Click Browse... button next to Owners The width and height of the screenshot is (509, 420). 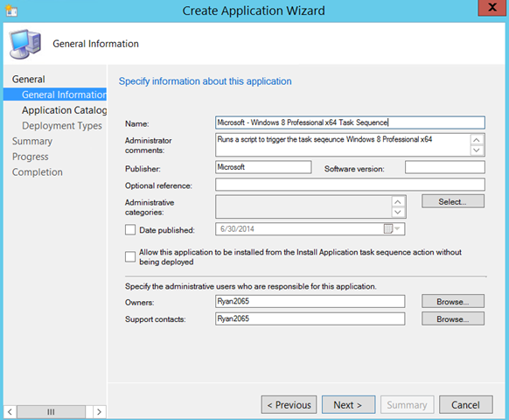tap(453, 302)
